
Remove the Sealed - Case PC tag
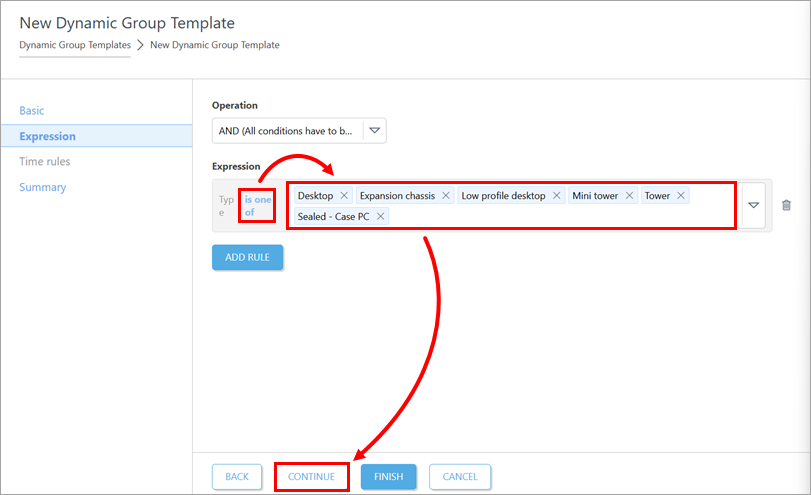pyautogui.click(x=381, y=217)
